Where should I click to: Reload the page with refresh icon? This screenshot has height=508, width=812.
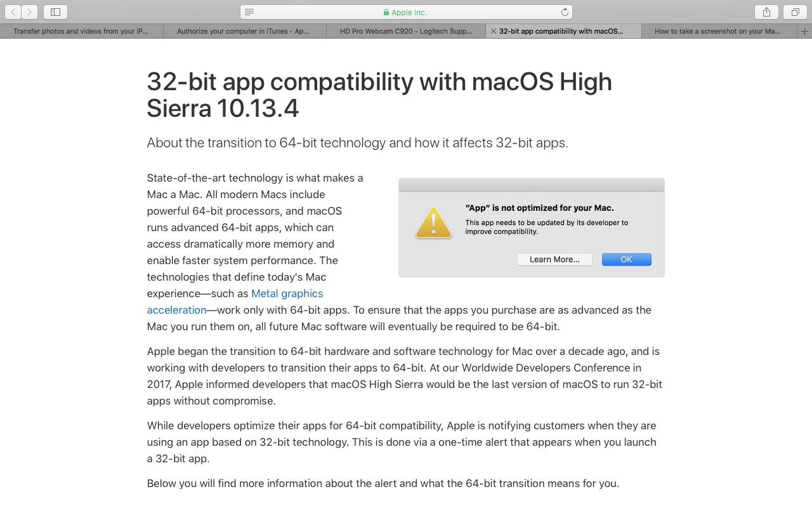(565, 12)
